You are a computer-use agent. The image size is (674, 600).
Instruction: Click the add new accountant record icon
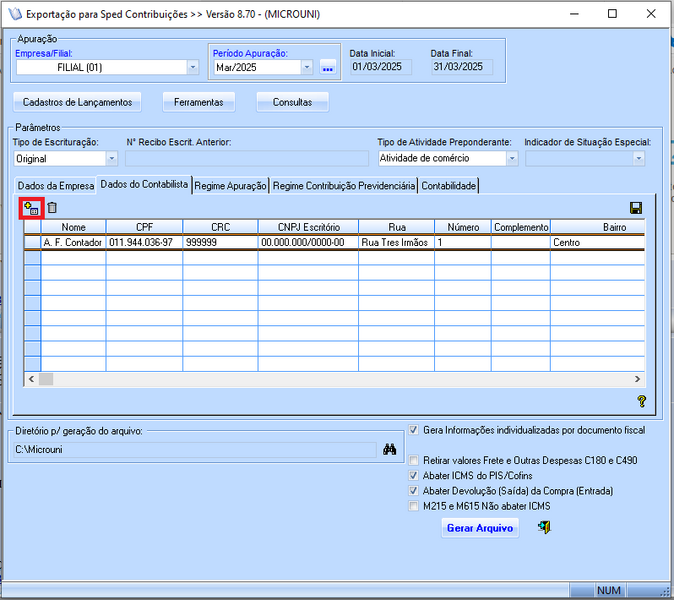(31, 208)
